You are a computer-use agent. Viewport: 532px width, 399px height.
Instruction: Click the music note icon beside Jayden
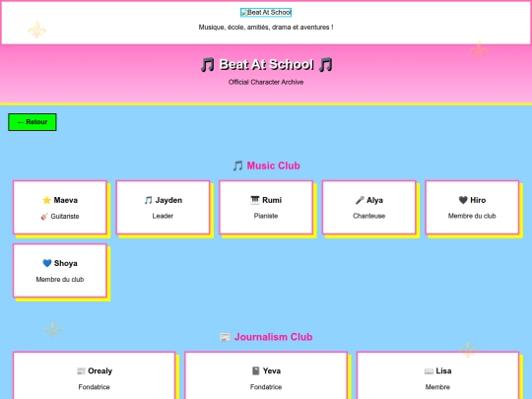tap(148, 200)
